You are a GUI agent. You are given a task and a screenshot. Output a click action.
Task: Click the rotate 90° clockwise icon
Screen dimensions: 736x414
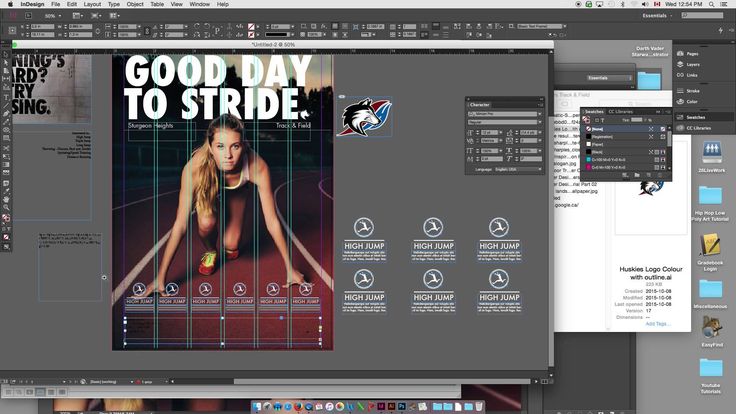click(x=197, y=26)
